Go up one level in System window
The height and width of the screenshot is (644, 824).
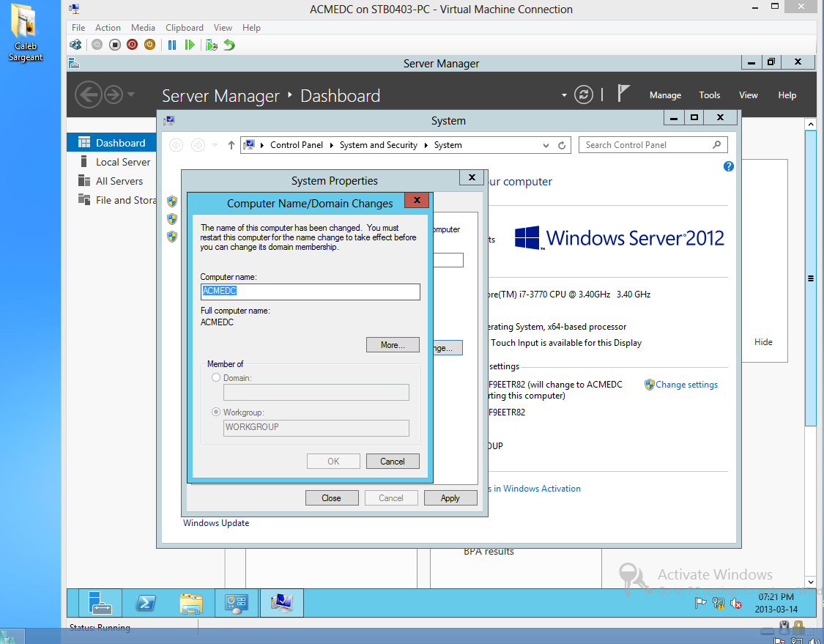[x=231, y=145]
